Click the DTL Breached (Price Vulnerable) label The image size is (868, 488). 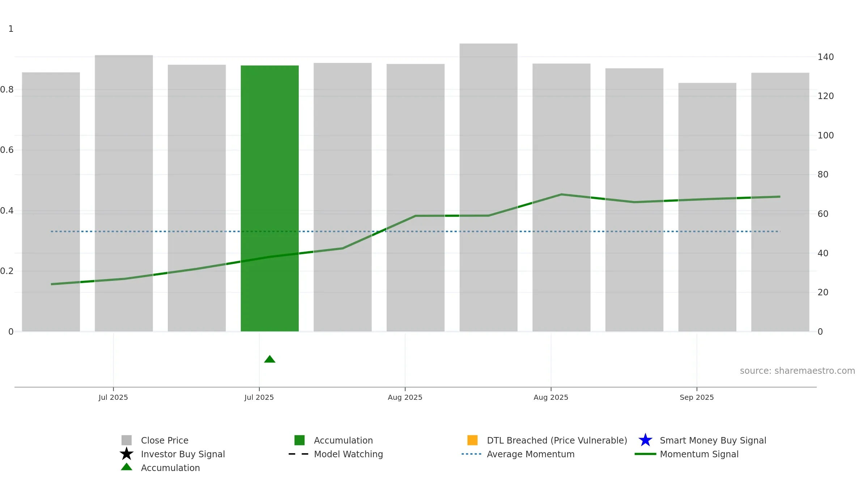(x=557, y=440)
